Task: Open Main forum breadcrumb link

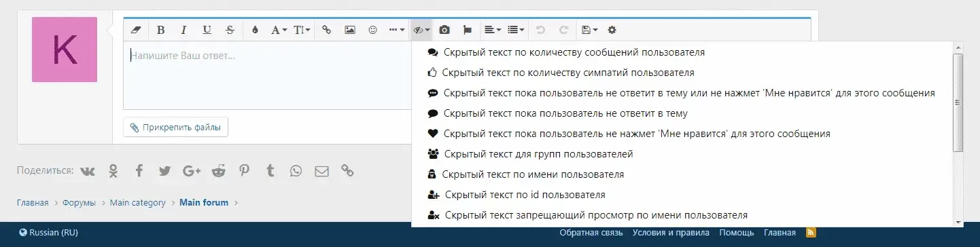Action: (x=204, y=203)
